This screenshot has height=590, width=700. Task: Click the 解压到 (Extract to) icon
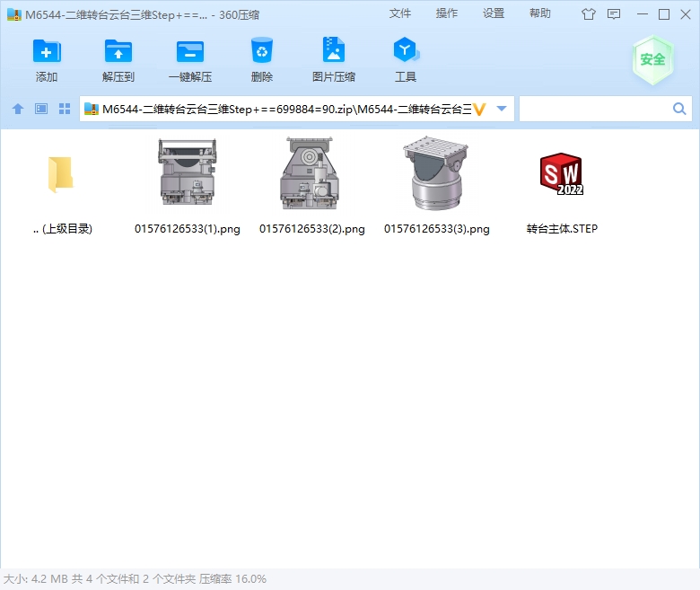coord(118,51)
